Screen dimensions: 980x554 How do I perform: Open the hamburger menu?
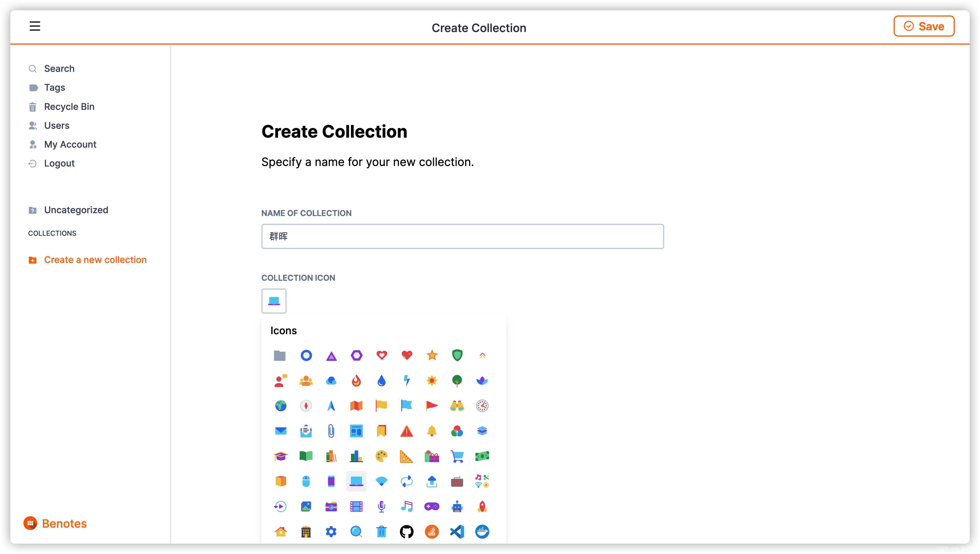[x=35, y=26]
